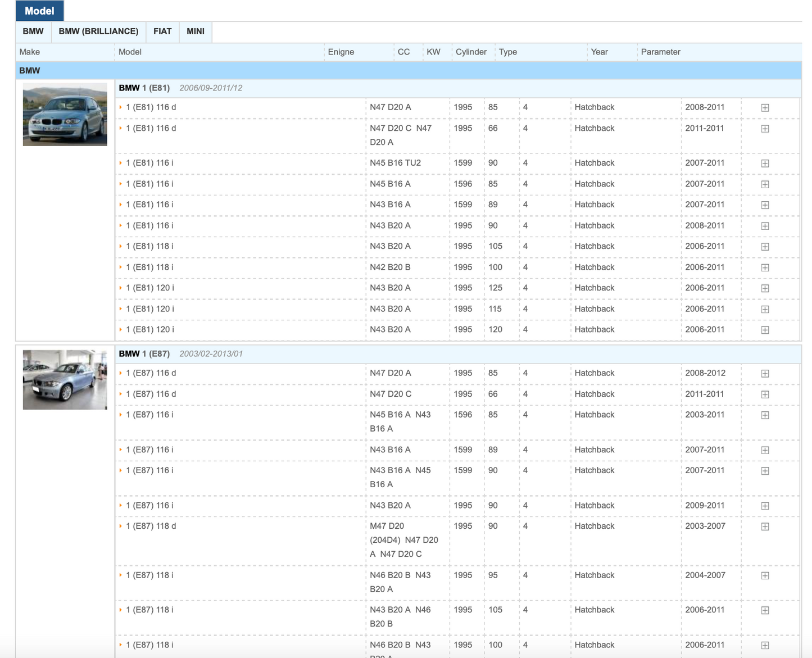This screenshot has height=658, width=812.
Task: Open BMW 1 (E81) car thumbnail
Action: coord(65,115)
